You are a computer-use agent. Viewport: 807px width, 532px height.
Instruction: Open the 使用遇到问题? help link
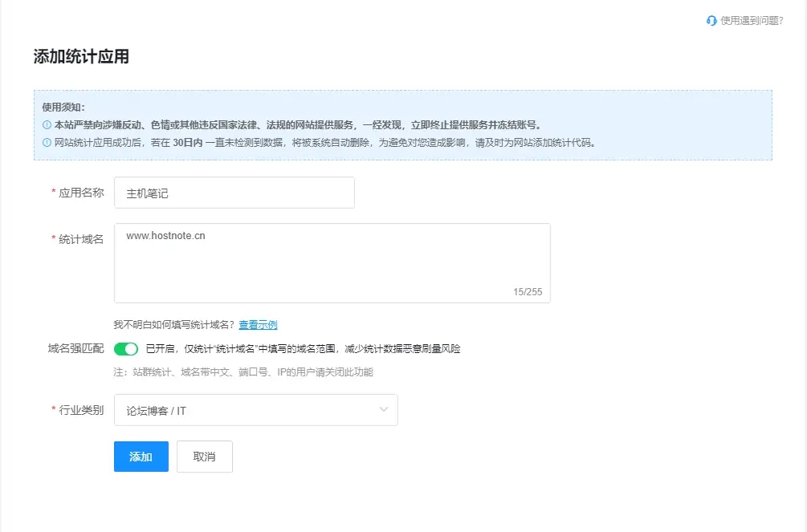(751, 21)
